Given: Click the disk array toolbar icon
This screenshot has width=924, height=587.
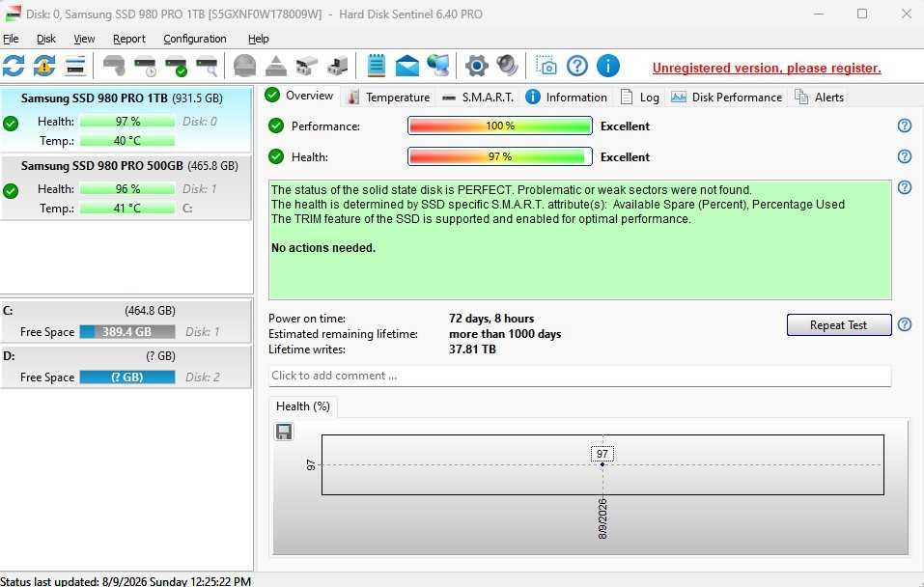Looking at the screenshot, I should coord(306,66).
